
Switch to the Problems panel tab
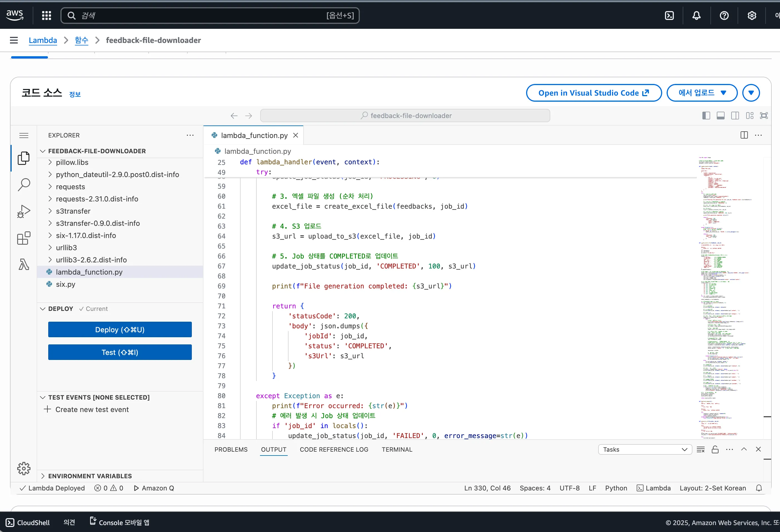231,449
